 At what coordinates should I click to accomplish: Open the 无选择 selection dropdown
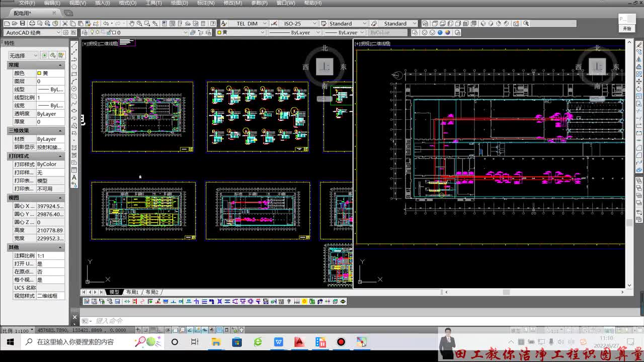(x=23, y=55)
